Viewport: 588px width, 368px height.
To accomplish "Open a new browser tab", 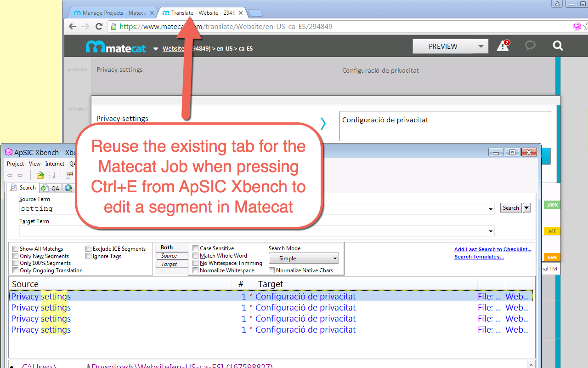I will [x=255, y=13].
